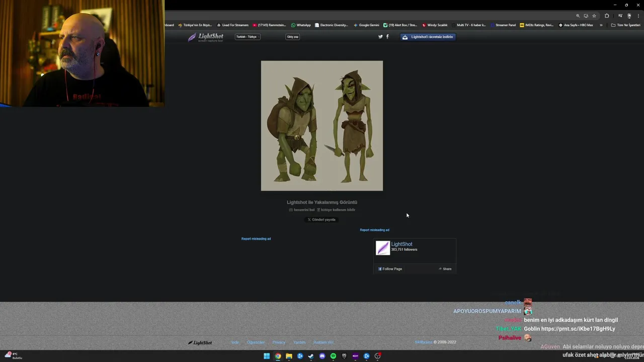Open the Chrome profile avatar
The image size is (644, 362).
click(x=629, y=16)
